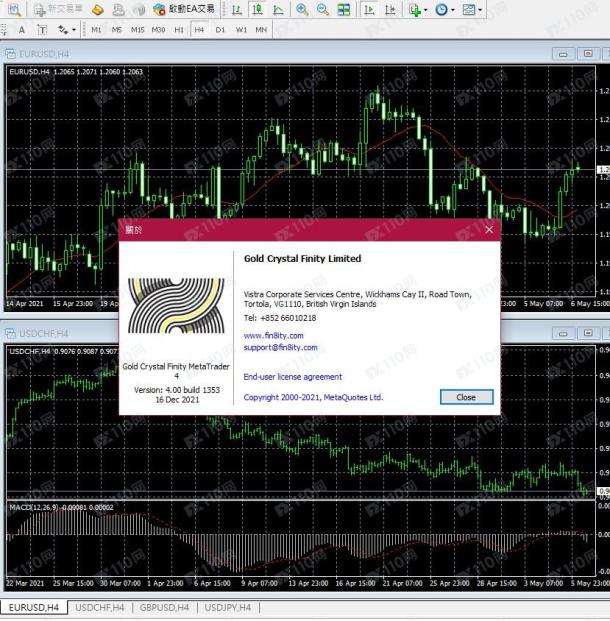Select the D1 timeframe
The height and width of the screenshot is (621, 610).
click(220, 30)
